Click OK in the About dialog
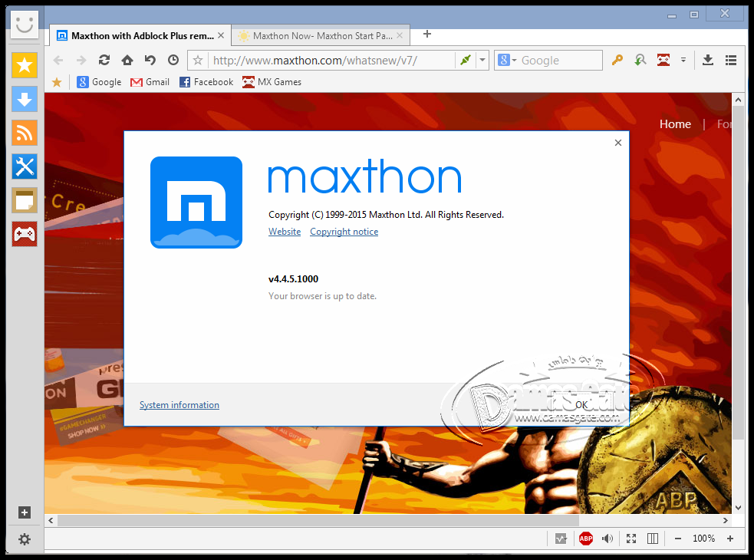The width and height of the screenshot is (754, 560). (581, 405)
